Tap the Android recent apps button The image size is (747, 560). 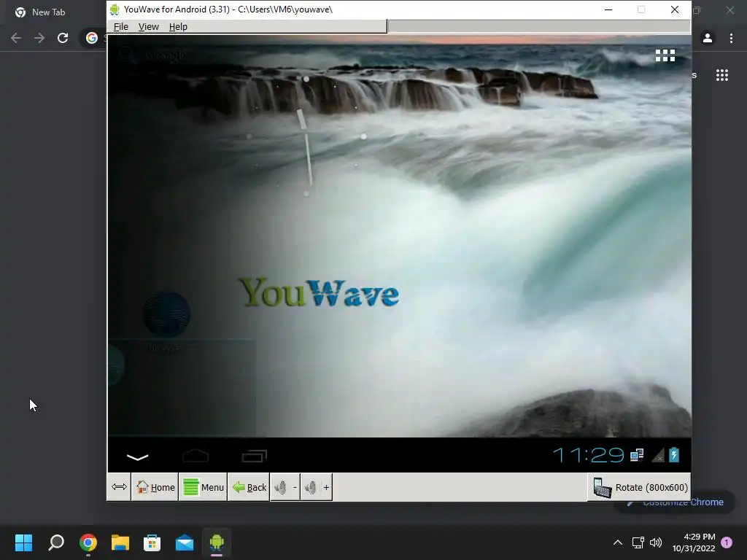click(x=254, y=456)
